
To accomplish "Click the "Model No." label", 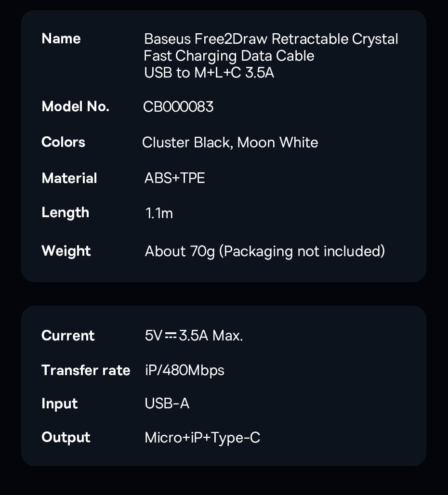I will click(x=76, y=106).
